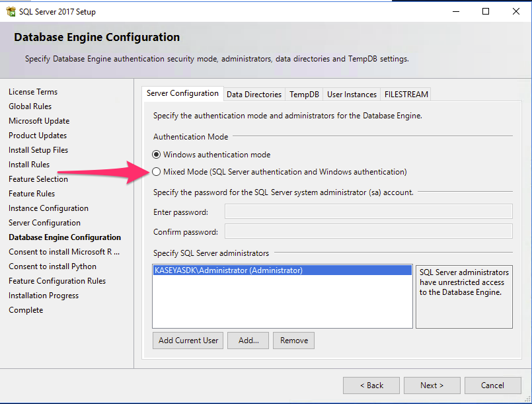Click the SQL Server Setup title bar icon
This screenshot has width=532, height=404.
pos(11,11)
